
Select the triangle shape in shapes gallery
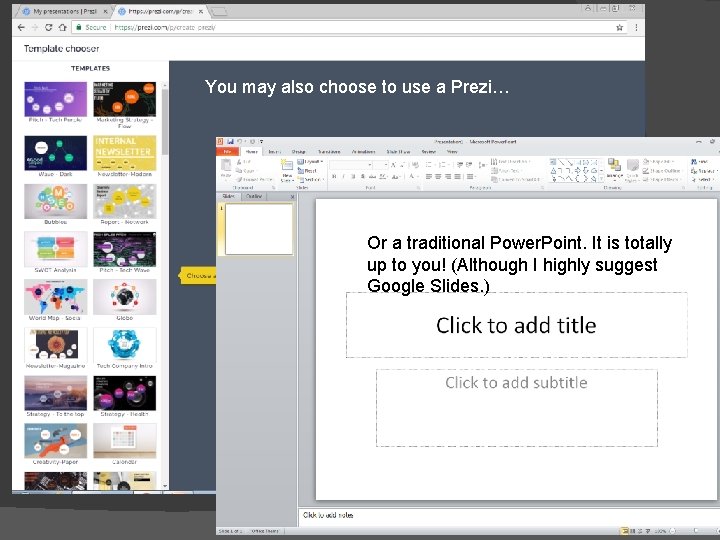554,171
